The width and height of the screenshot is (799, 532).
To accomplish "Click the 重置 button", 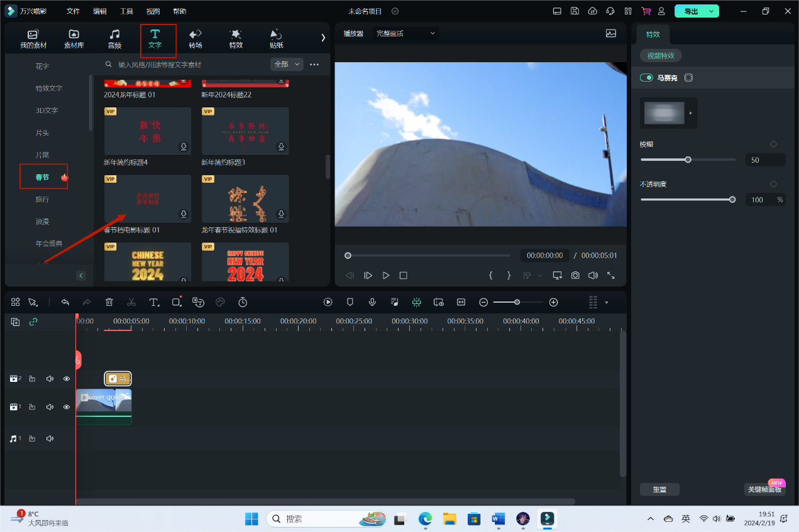I will pyautogui.click(x=659, y=489).
